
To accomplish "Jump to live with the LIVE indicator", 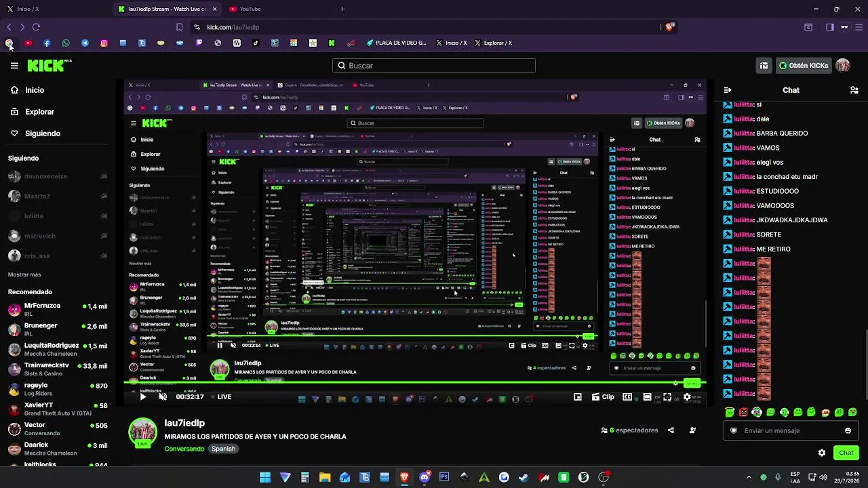I will [221, 397].
